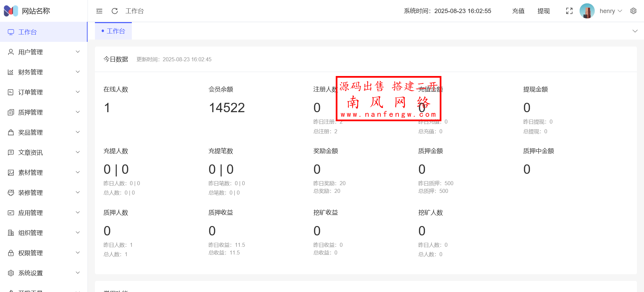644x292 pixels.
Task: Click the 提现 button in header
Action: pos(543,11)
